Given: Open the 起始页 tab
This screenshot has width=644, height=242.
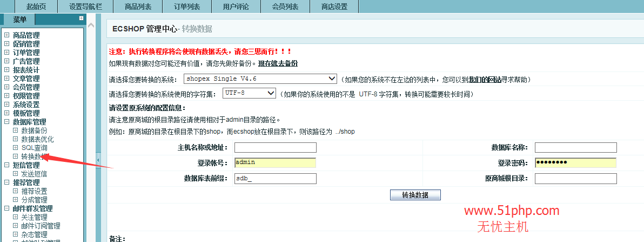Looking at the screenshot, I should [36, 6].
